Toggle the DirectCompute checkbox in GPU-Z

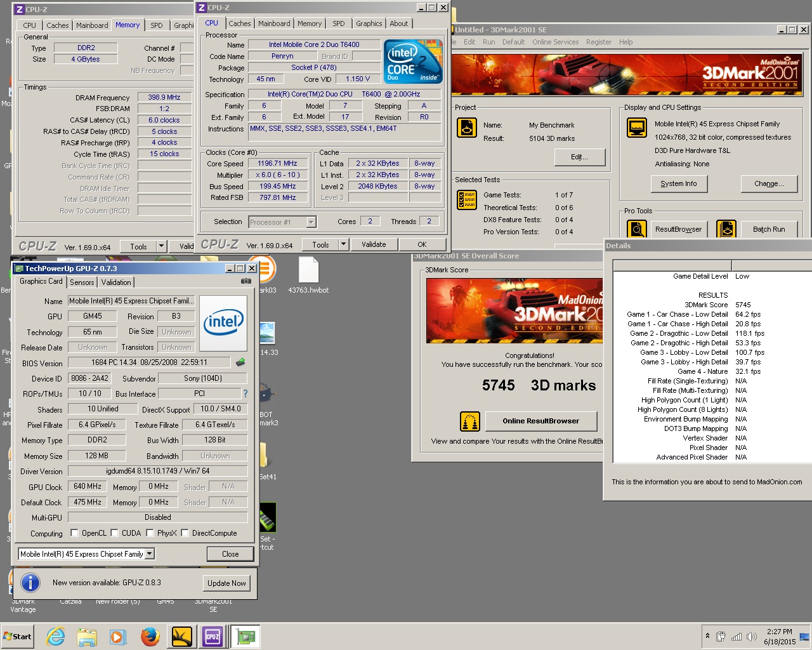coord(185,533)
